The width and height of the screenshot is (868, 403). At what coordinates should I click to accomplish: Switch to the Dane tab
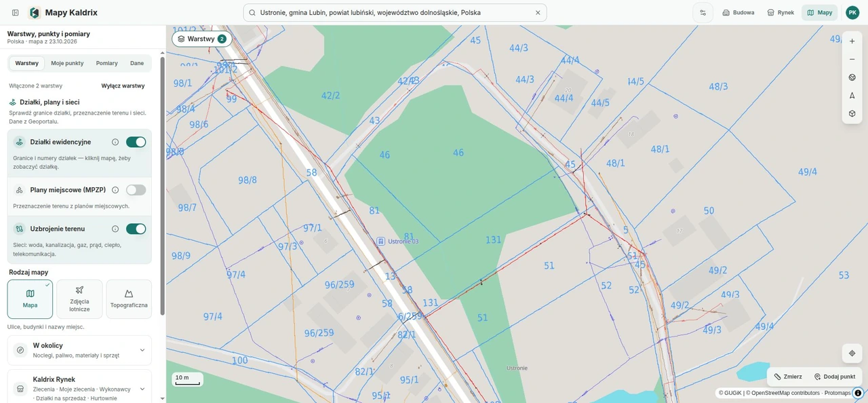pos(137,63)
